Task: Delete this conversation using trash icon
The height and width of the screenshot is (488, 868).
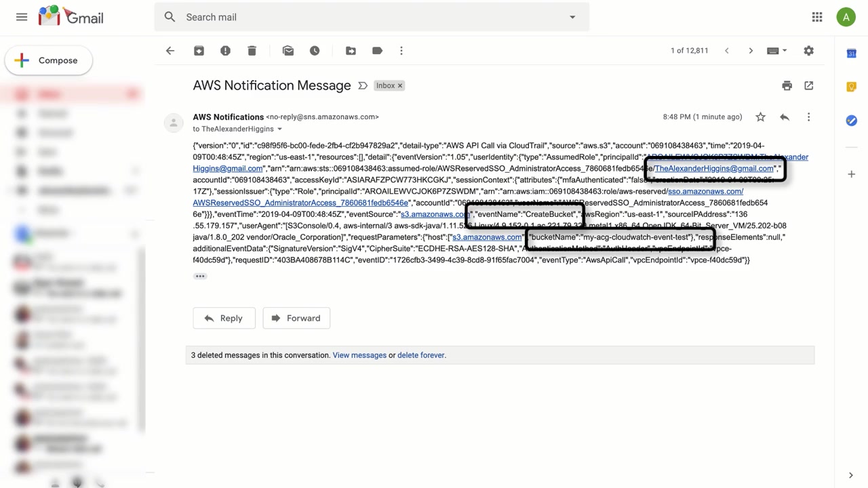Action: click(252, 51)
